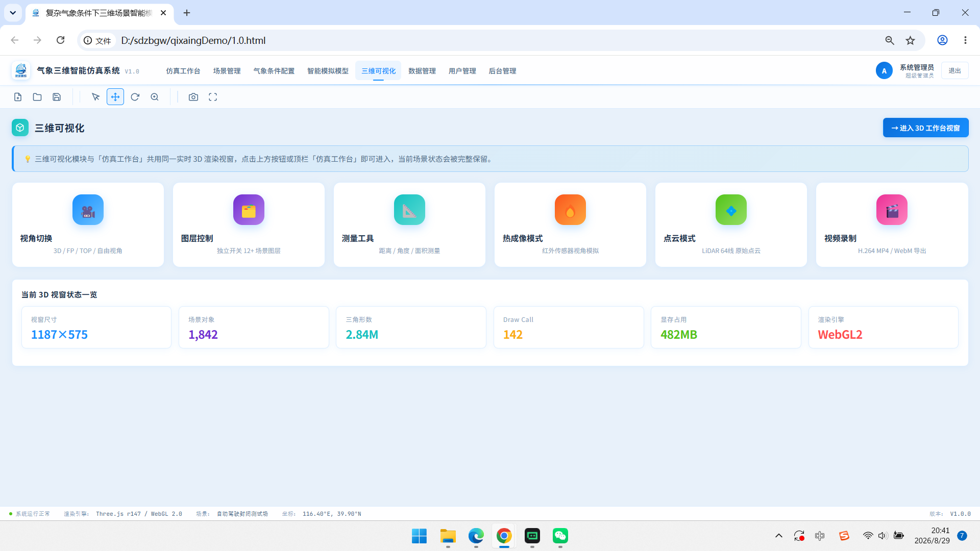
Task: Open the tab search dropdown arrow
Action: pos(13,13)
